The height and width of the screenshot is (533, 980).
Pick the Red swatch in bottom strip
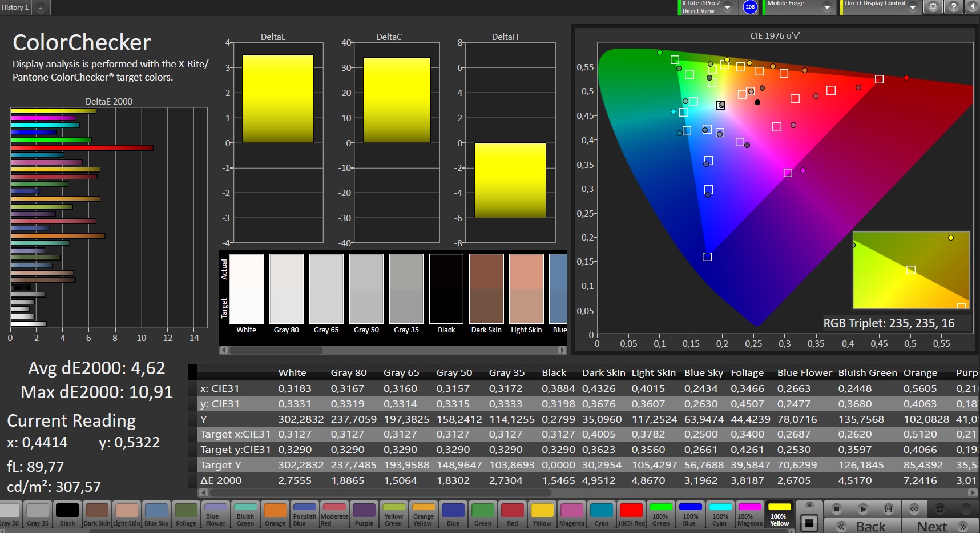(512, 514)
